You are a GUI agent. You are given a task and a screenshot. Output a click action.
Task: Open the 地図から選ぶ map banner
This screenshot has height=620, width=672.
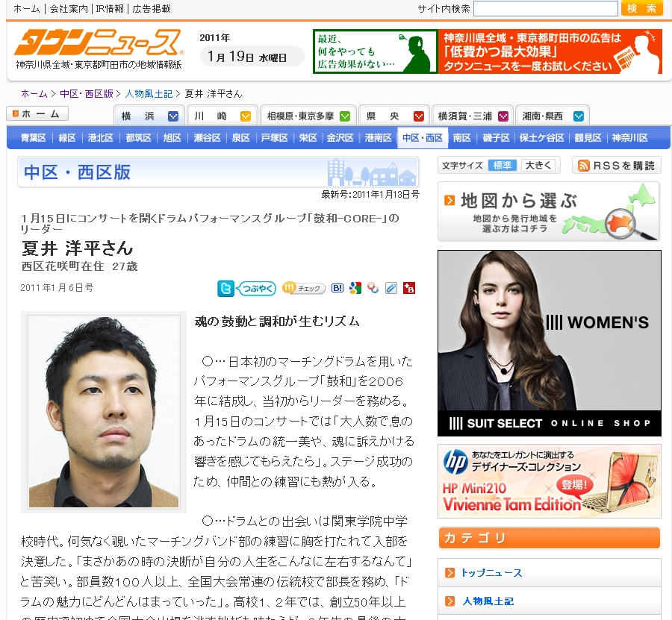[x=548, y=211]
